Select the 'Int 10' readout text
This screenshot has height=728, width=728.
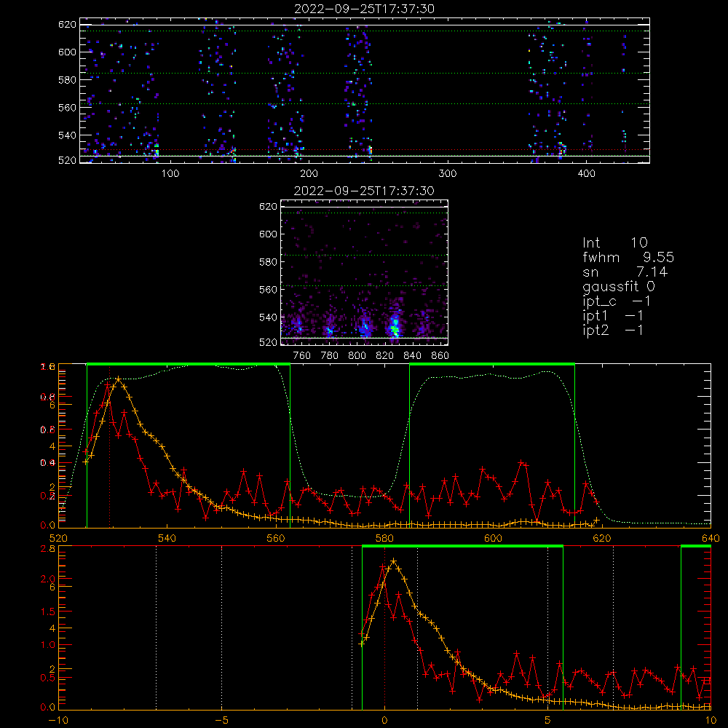coord(614,242)
